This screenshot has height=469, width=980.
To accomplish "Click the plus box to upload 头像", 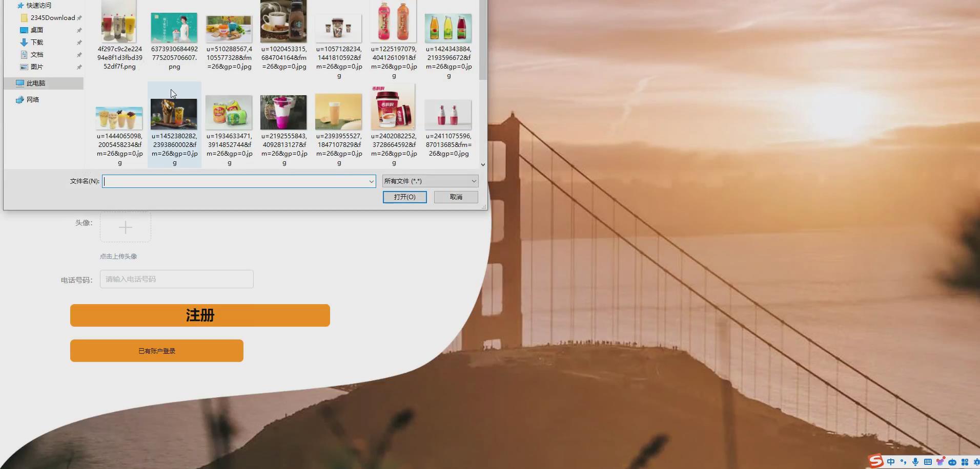I will click(x=126, y=227).
